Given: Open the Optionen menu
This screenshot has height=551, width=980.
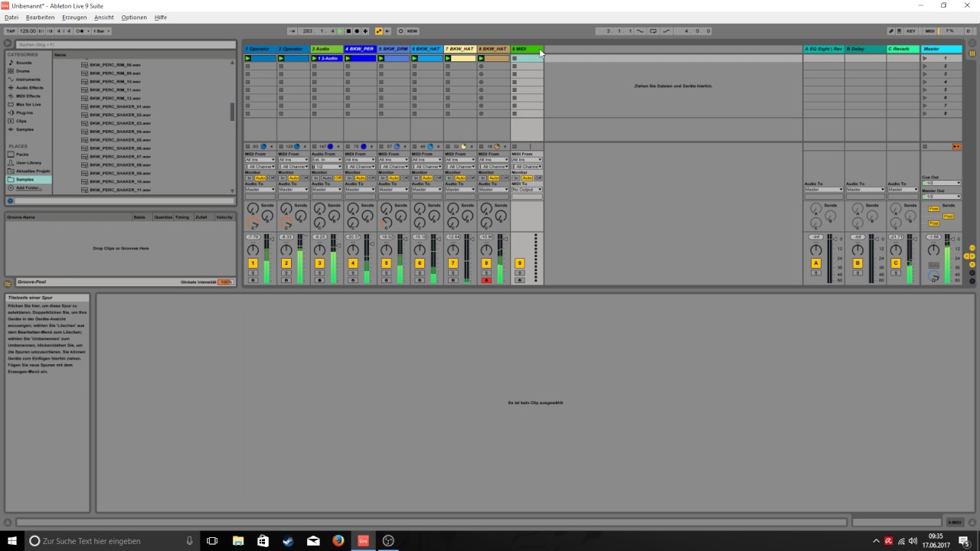Looking at the screenshot, I should tap(134, 17).
